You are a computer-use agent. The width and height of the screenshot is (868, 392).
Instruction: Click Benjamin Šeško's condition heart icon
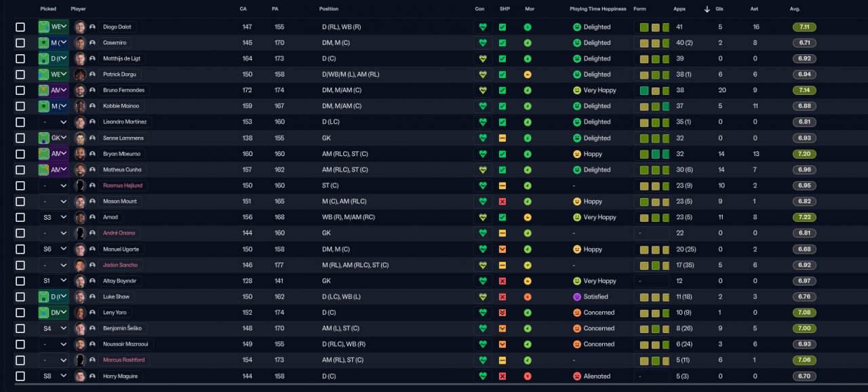point(483,328)
